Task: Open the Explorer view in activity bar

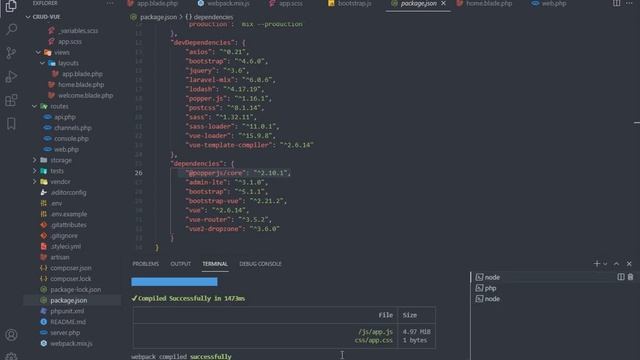Action: 11,6
